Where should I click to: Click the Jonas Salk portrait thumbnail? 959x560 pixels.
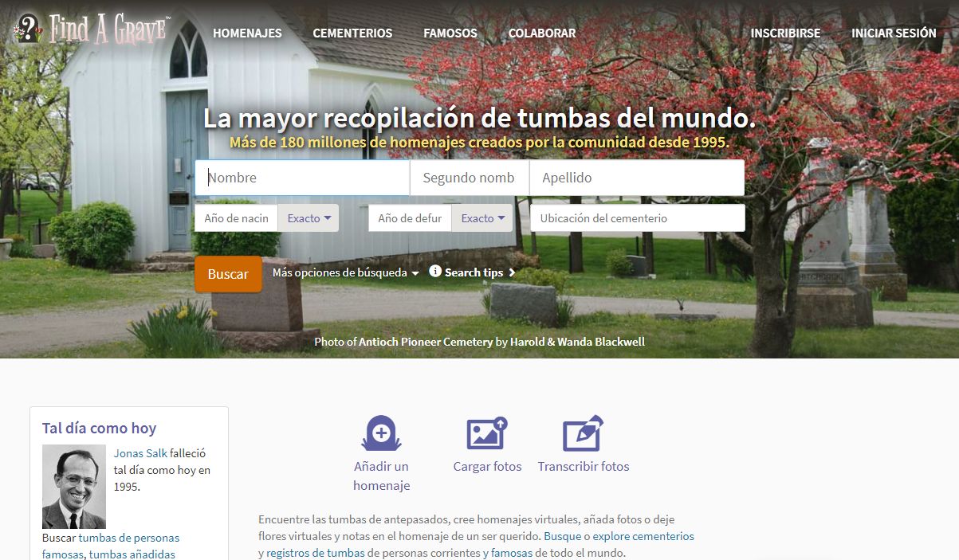(x=74, y=487)
